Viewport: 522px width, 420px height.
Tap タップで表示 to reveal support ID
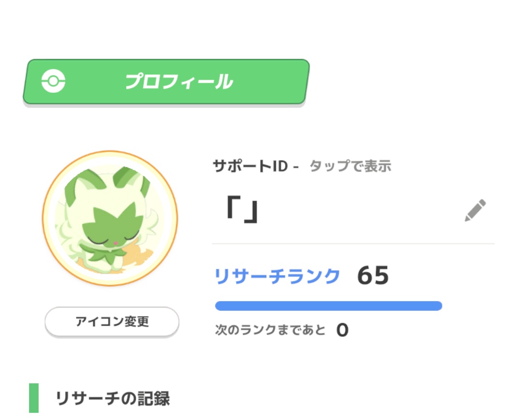coord(350,166)
